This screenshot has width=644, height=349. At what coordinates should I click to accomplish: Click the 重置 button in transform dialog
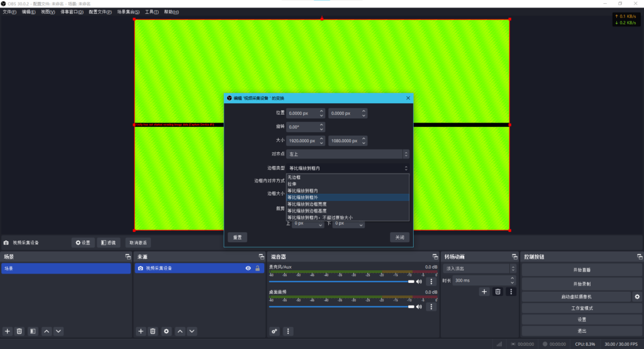(238, 237)
